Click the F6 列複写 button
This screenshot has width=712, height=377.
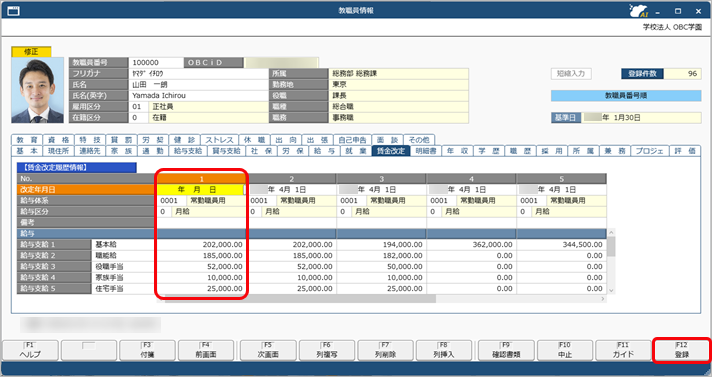click(326, 350)
